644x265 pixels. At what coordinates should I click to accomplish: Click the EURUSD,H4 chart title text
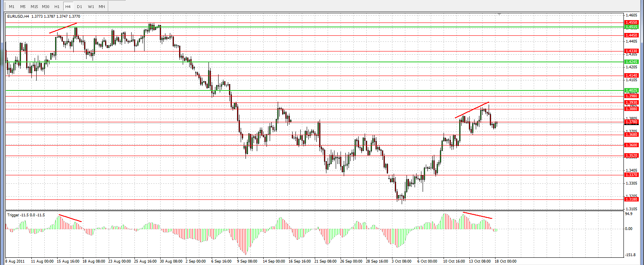pyautogui.click(x=18, y=16)
